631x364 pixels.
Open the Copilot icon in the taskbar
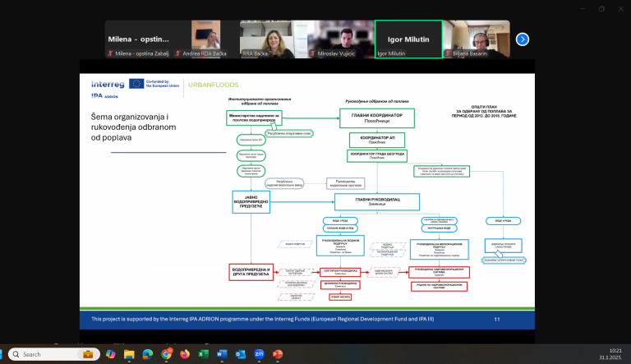pyautogui.click(x=110, y=354)
